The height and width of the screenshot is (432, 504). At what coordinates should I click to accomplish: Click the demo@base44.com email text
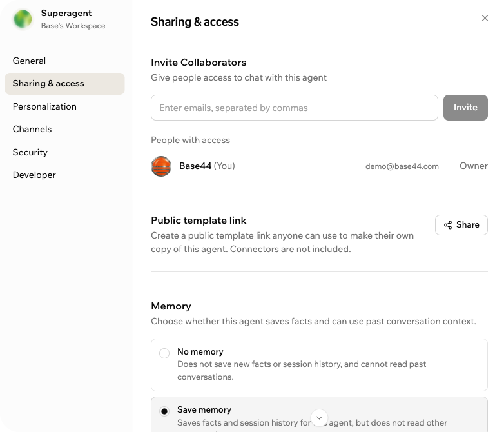(402, 166)
